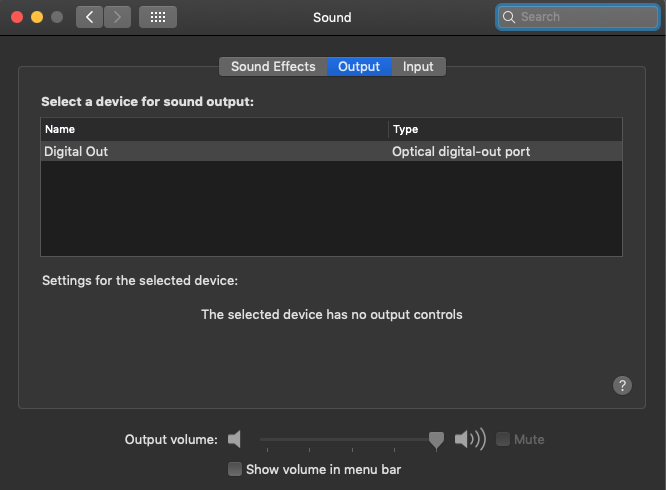Click the loud speaker icon with waves
Screen dimensions: 666x490
tap(470, 439)
